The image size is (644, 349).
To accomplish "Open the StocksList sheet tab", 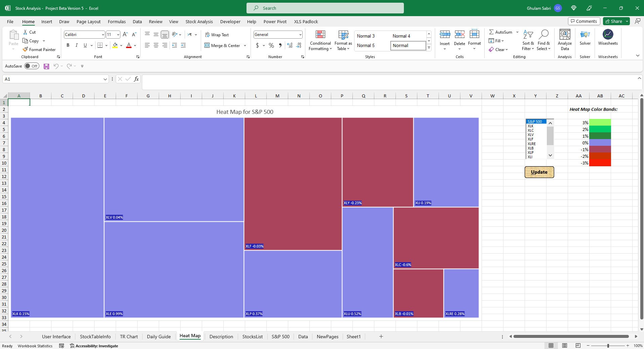I will (253, 336).
